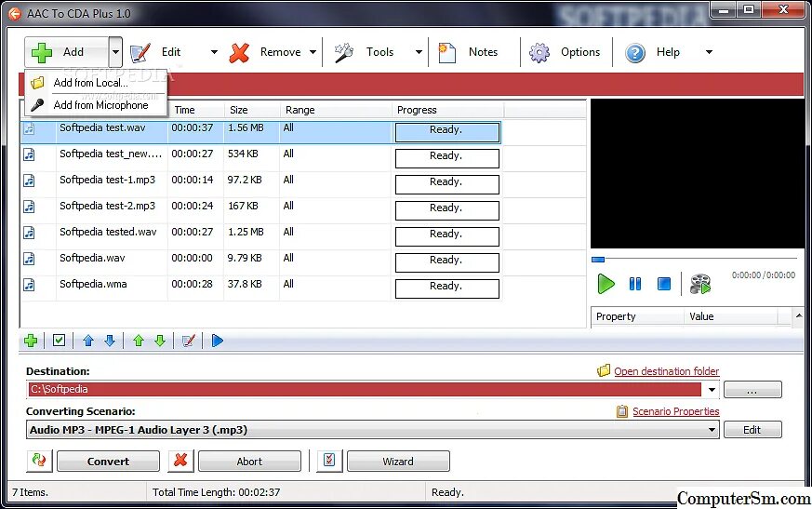Click the Convert button
This screenshot has height=509, width=812.
[108, 462]
